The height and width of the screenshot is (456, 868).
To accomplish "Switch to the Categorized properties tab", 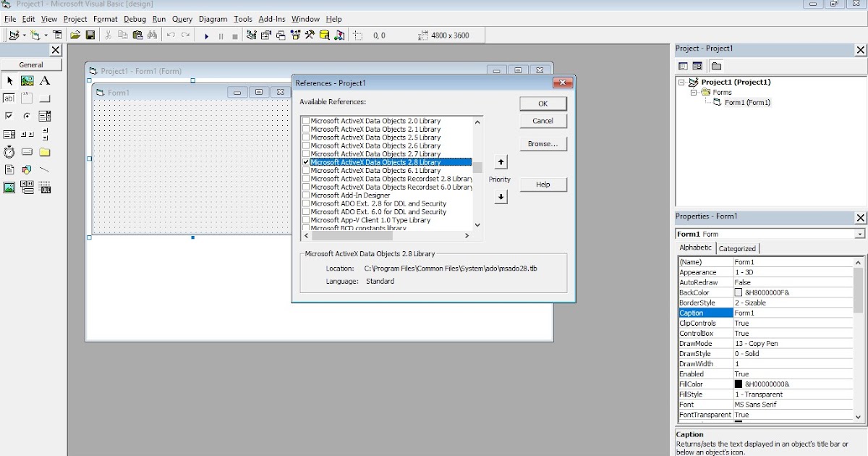I will point(736,248).
